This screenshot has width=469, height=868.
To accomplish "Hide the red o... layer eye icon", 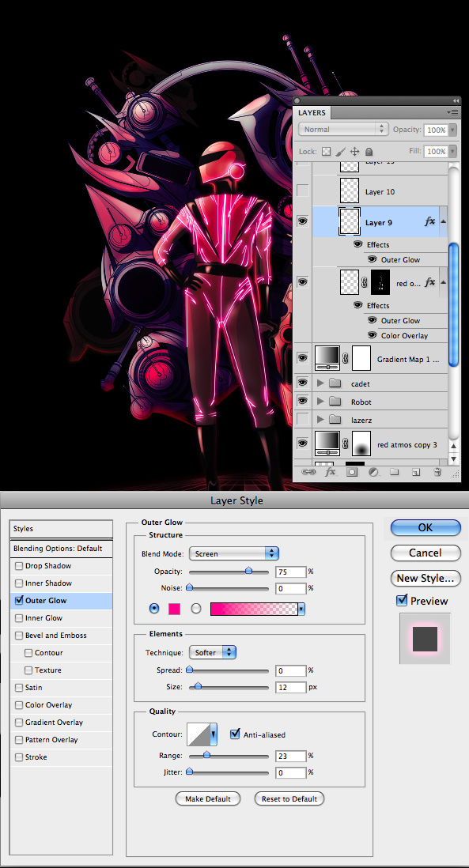I will click(x=303, y=282).
